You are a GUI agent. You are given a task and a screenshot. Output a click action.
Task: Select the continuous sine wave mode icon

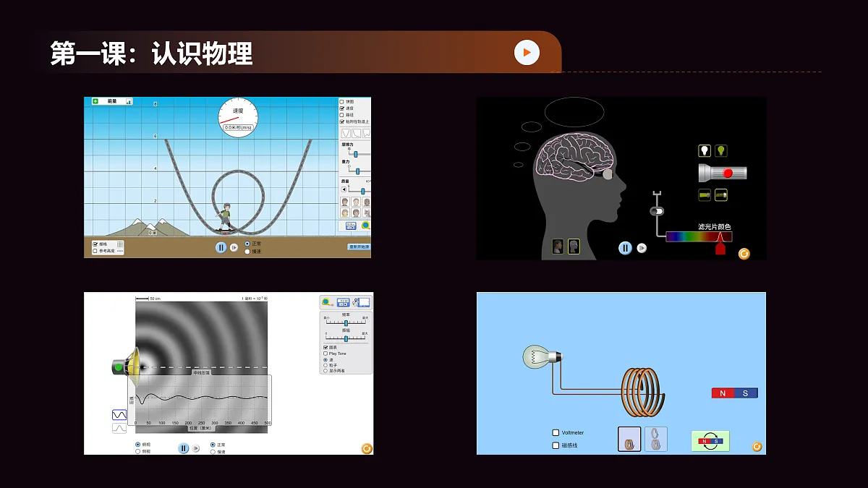pyautogui.click(x=119, y=415)
